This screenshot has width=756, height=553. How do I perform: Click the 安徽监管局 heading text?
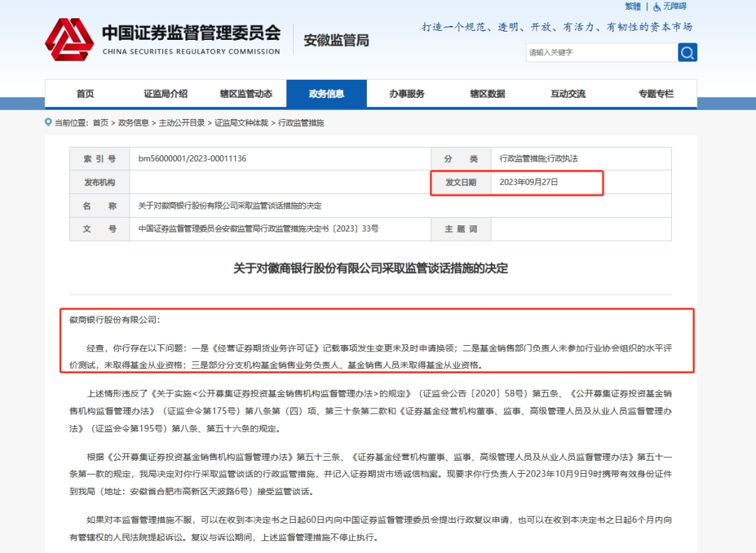[x=336, y=41]
